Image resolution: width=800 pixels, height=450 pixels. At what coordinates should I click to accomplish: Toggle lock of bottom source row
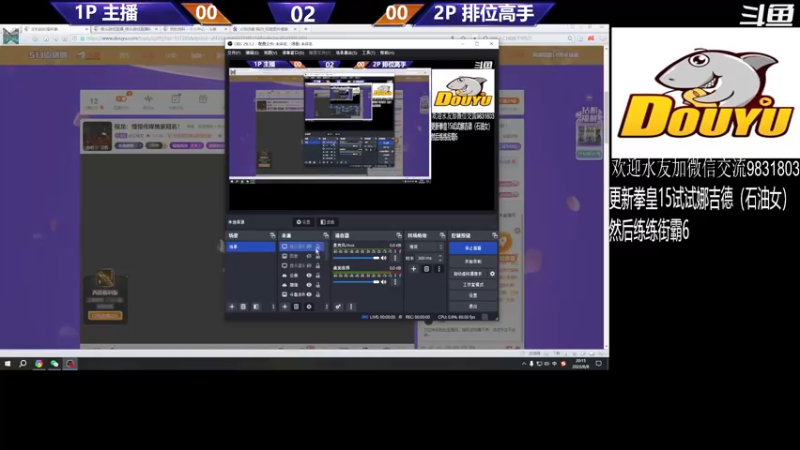[x=318, y=295]
